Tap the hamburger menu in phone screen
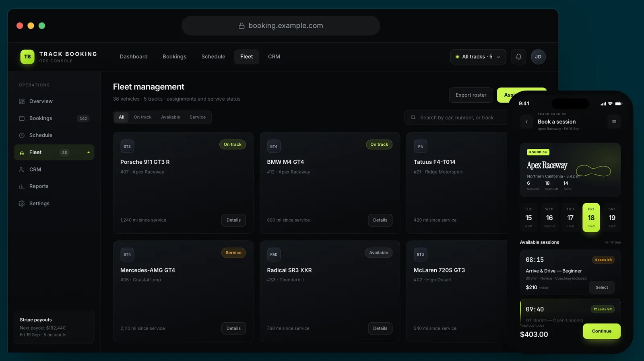The width and height of the screenshot is (644, 361). point(614,122)
